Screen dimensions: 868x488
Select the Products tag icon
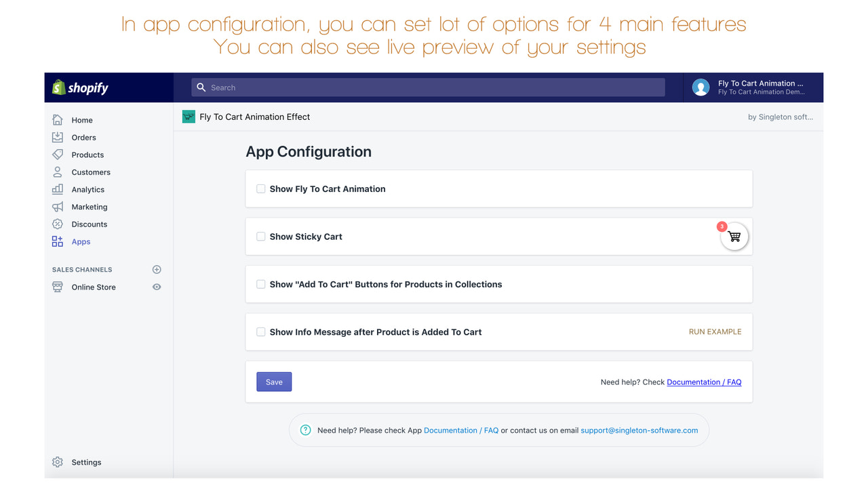pos(58,155)
